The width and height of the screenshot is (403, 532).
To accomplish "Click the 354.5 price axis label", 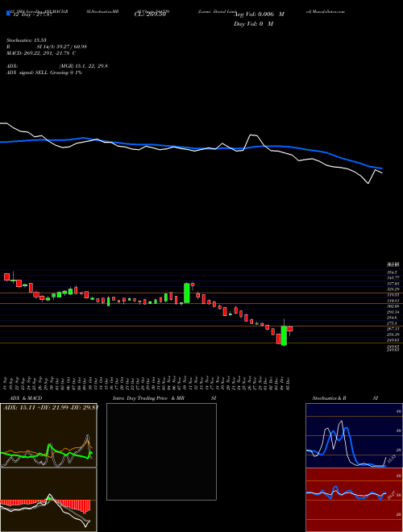I will point(394,272).
